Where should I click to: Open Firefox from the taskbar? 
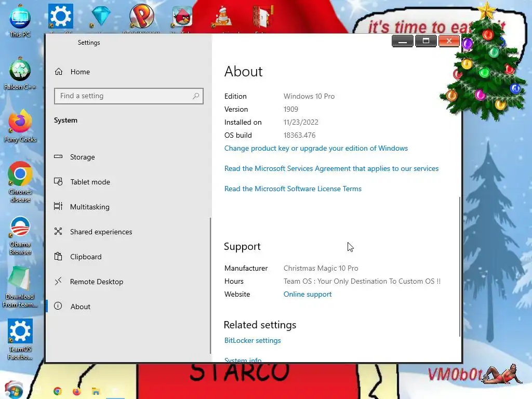click(77, 391)
